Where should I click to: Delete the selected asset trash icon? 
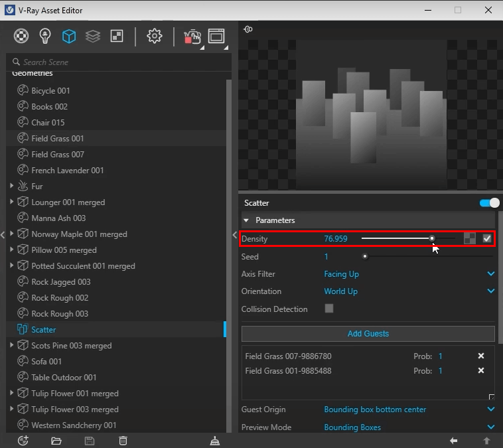123,441
